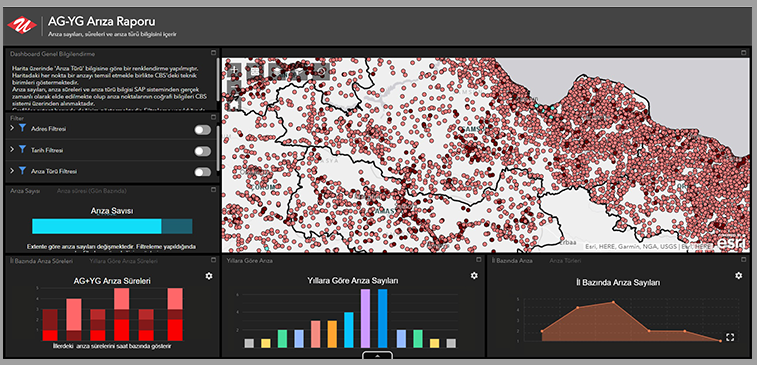757x365 pixels.
Task: Zoom out on the map
Action: [234, 87]
